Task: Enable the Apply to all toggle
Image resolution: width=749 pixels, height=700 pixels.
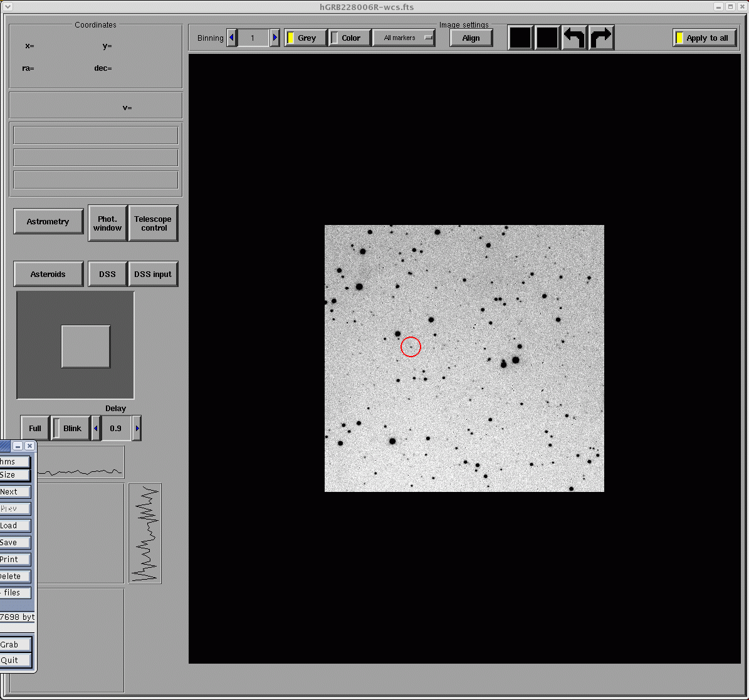Action: point(705,38)
